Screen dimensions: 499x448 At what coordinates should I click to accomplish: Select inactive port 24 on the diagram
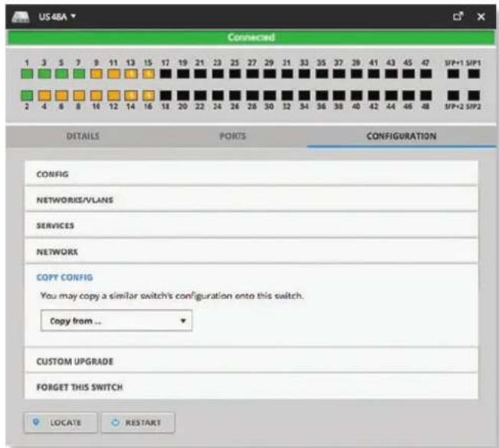tap(218, 95)
